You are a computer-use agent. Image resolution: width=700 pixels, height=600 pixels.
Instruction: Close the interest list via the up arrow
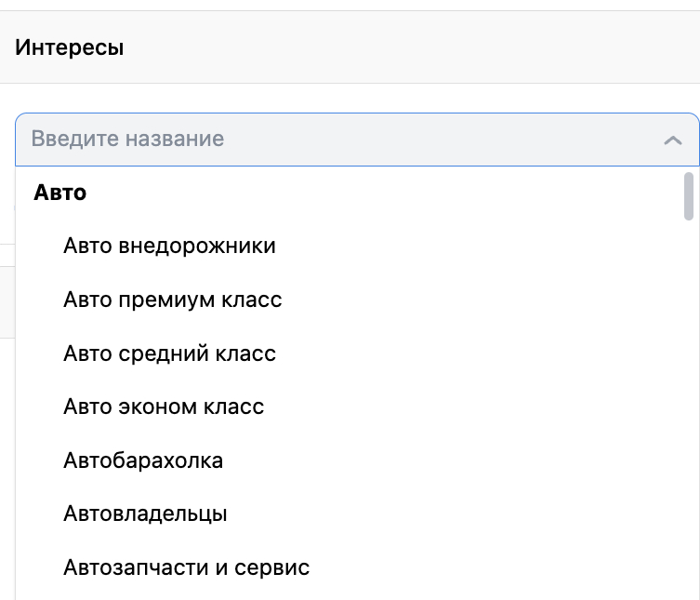[673, 140]
